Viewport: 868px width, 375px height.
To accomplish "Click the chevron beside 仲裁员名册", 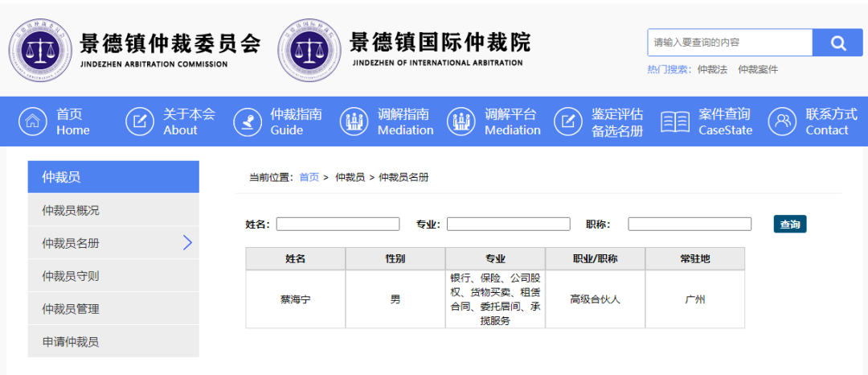I will [x=187, y=242].
